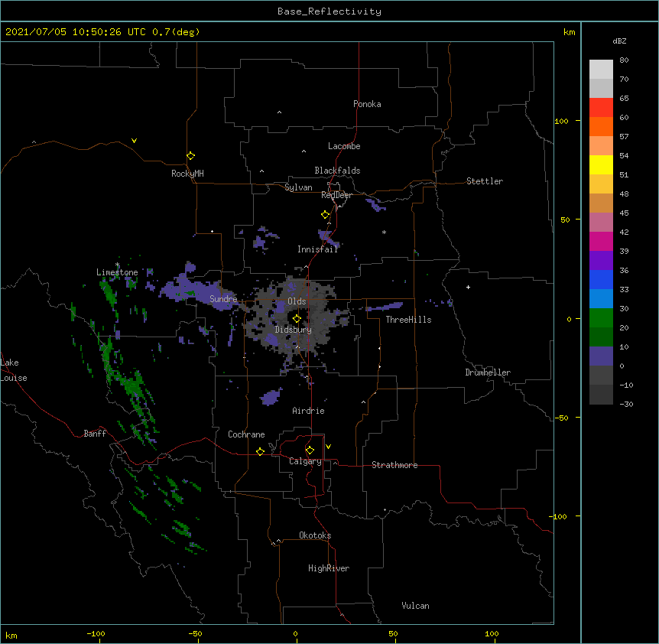Screen dimensions: 659x644
Task: Click the Limestone label
Action: (117, 272)
